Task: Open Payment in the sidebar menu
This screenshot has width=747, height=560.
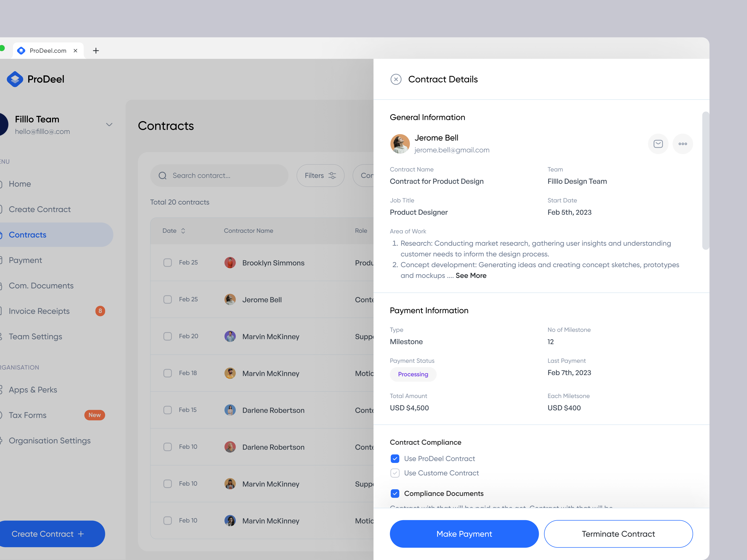Action: (x=25, y=260)
